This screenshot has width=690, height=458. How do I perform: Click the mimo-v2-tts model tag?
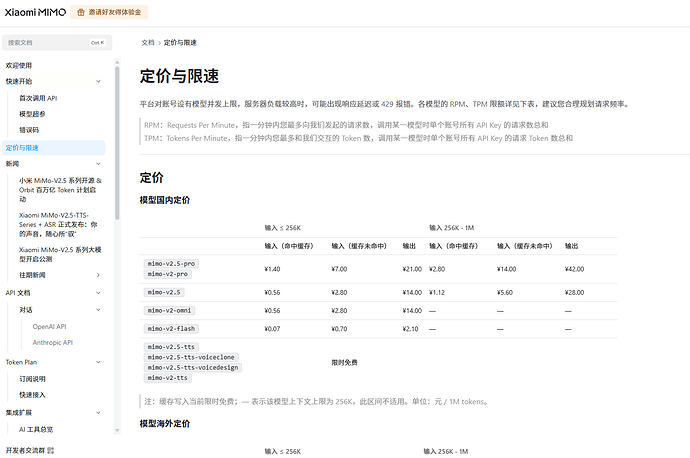(168, 378)
